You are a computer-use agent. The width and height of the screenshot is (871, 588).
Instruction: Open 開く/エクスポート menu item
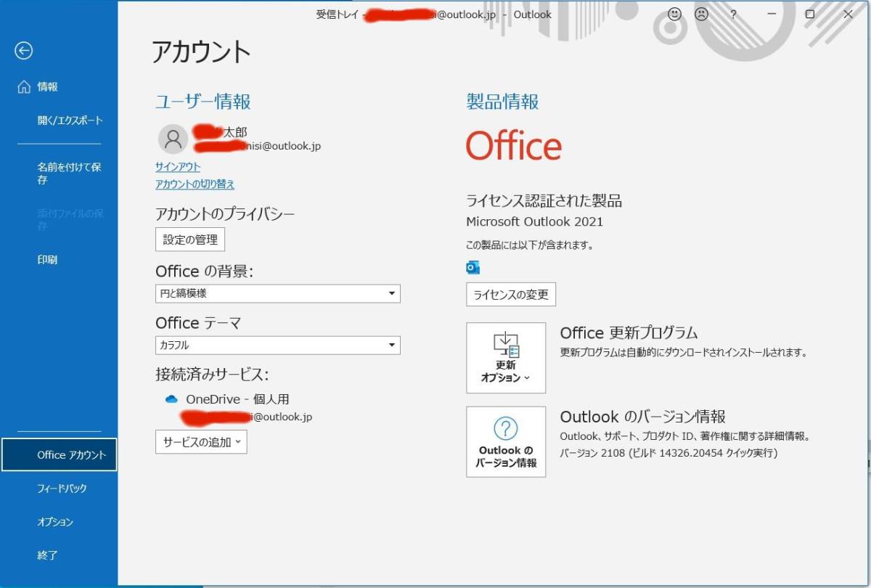click(x=70, y=121)
